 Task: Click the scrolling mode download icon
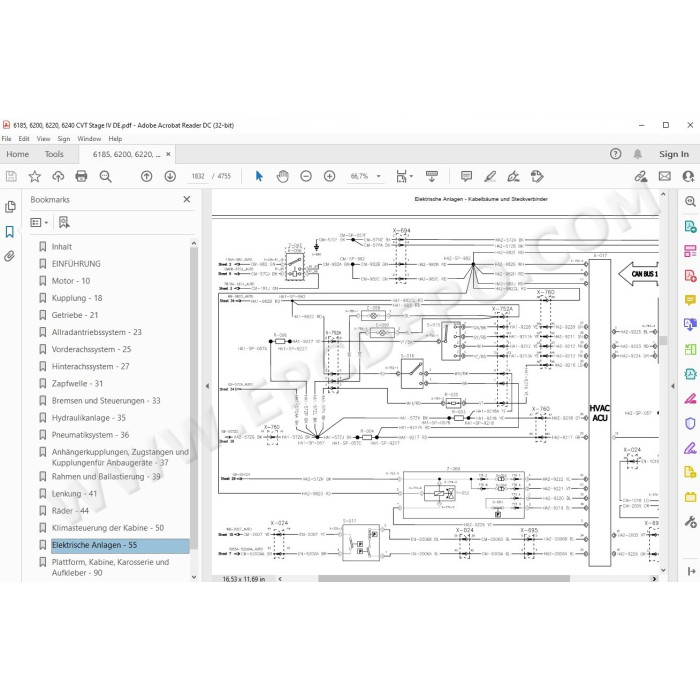point(432,176)
